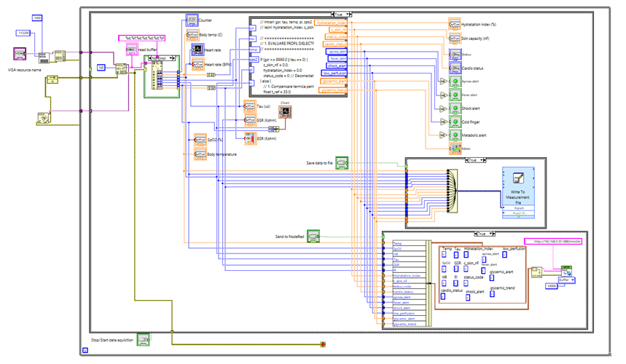Click the Metabolic alert LED indicator
Image resolution: width=626 pixels, height=364 pixels.
tap(455, 135)
